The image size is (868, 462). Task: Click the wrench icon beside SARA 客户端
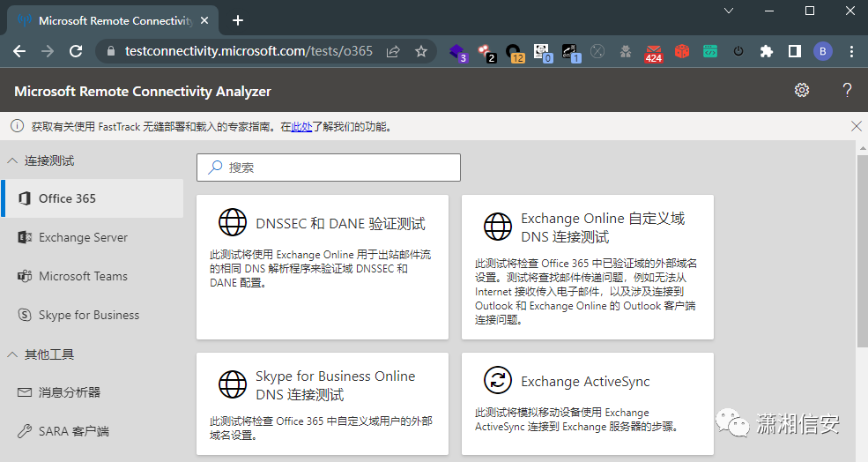25,431
